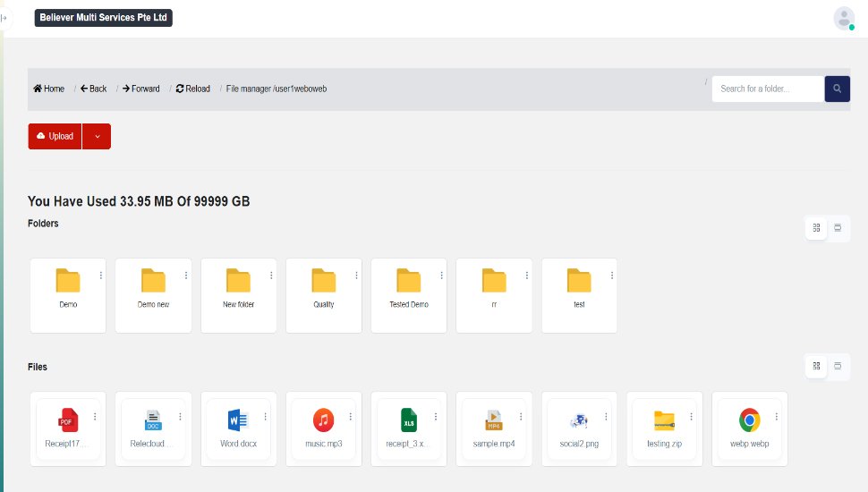Open the receipt_3 XLS spreadsheet file
This screenshot has height=492, width=868.
[409, 420]
